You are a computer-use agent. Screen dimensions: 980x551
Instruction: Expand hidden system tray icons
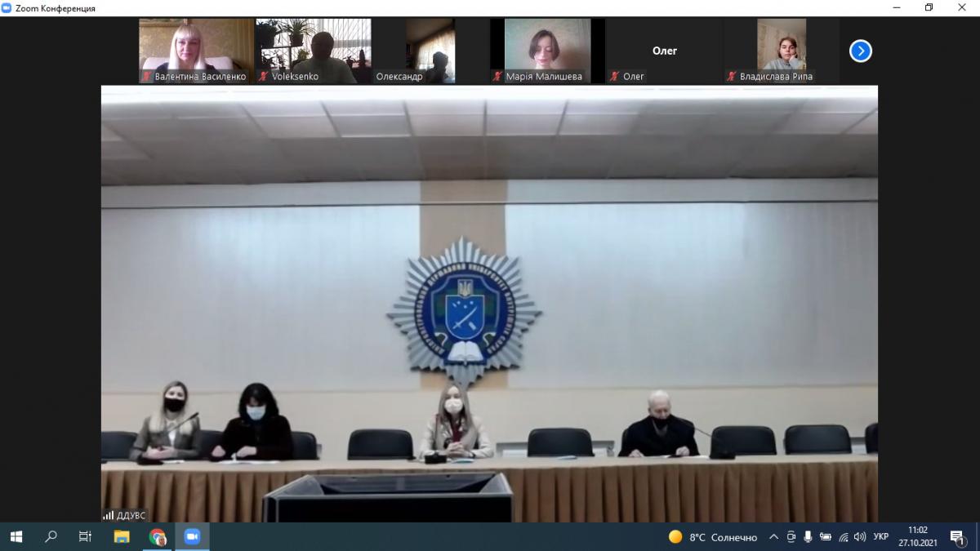coord(773,537)
